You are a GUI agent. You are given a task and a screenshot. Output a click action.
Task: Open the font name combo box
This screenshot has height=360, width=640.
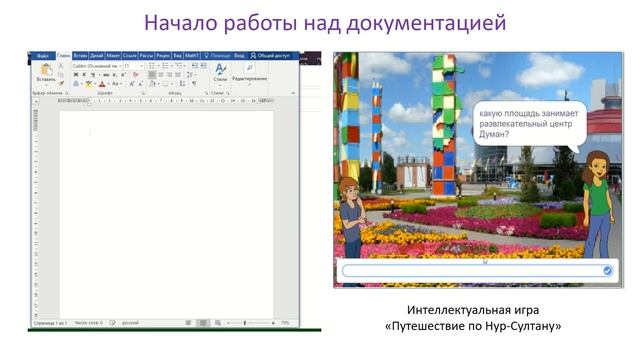pos(97,66)
